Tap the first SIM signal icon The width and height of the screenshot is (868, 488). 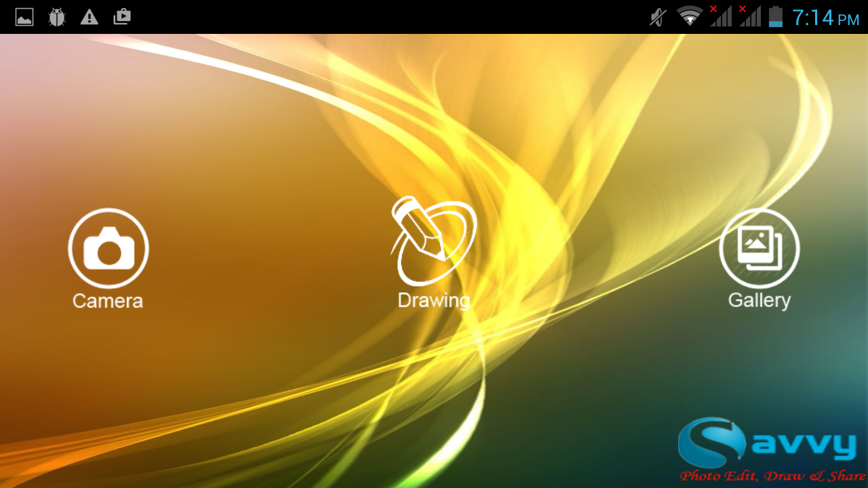coord(720,16)
